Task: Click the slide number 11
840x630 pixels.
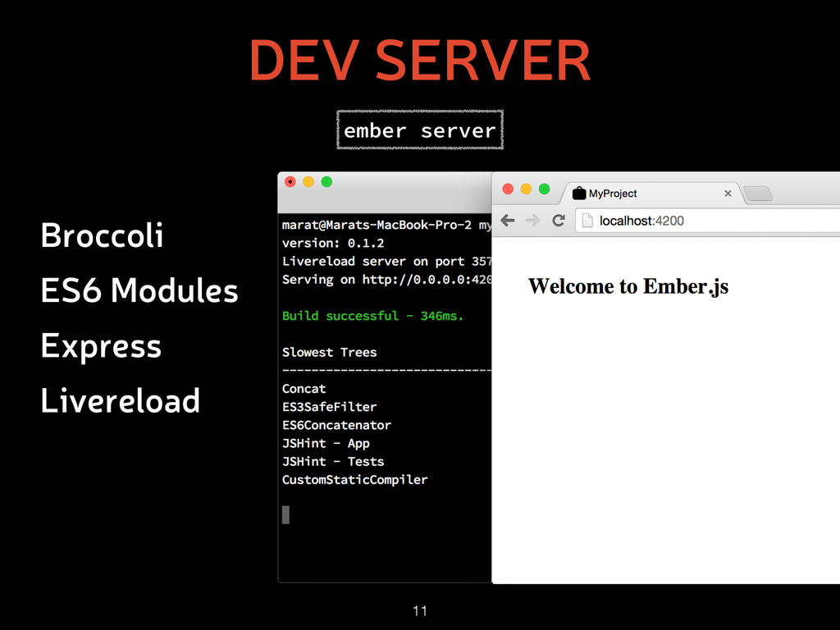Action: (420, 610)
